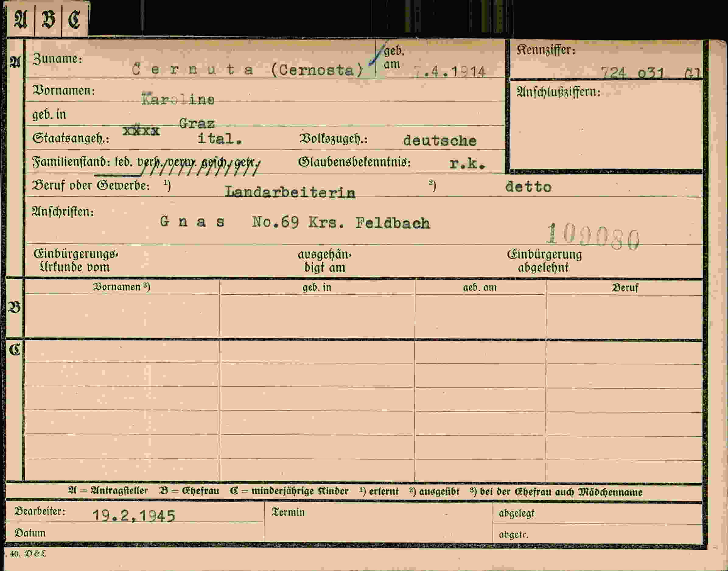Select the typed word 'detto'
The image size is (728, 571).
pyautogui.click(x=528, y=187)
